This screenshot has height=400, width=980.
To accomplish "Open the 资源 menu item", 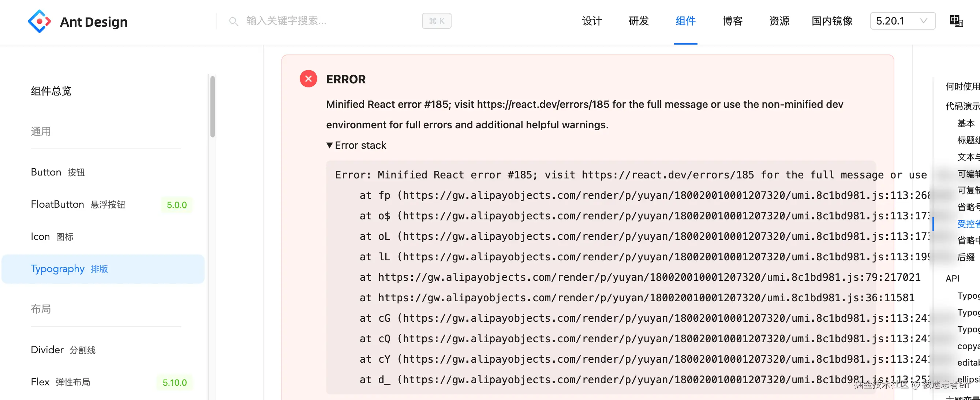I will pos(778,21).
